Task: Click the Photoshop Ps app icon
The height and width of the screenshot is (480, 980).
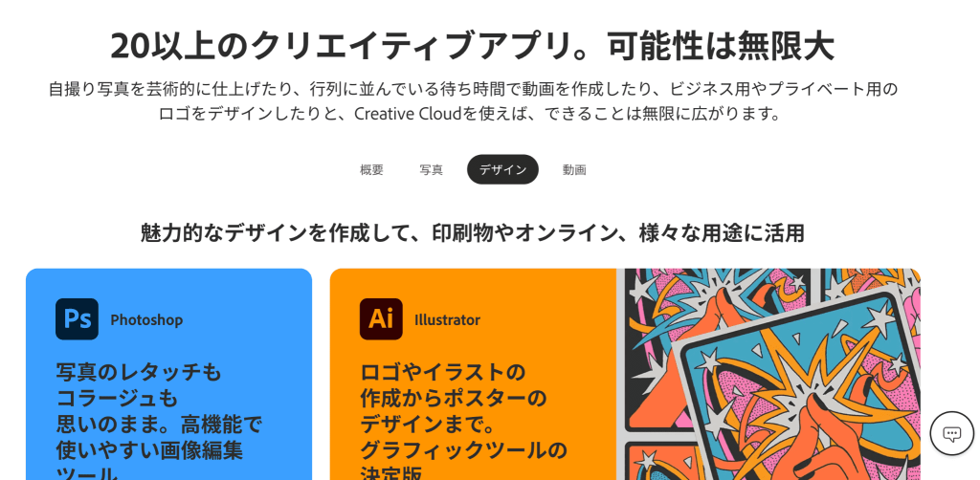Action: pos(77,319)
